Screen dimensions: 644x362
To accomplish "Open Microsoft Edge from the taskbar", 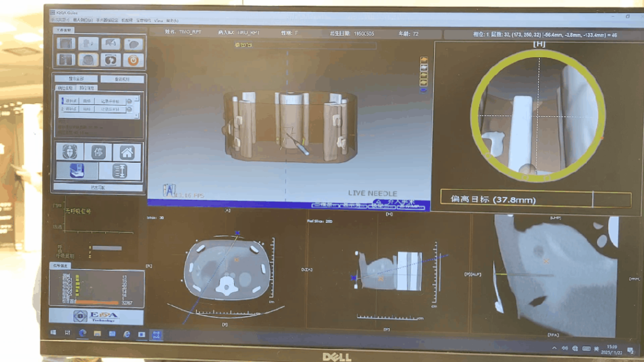I will coord(82,334).
